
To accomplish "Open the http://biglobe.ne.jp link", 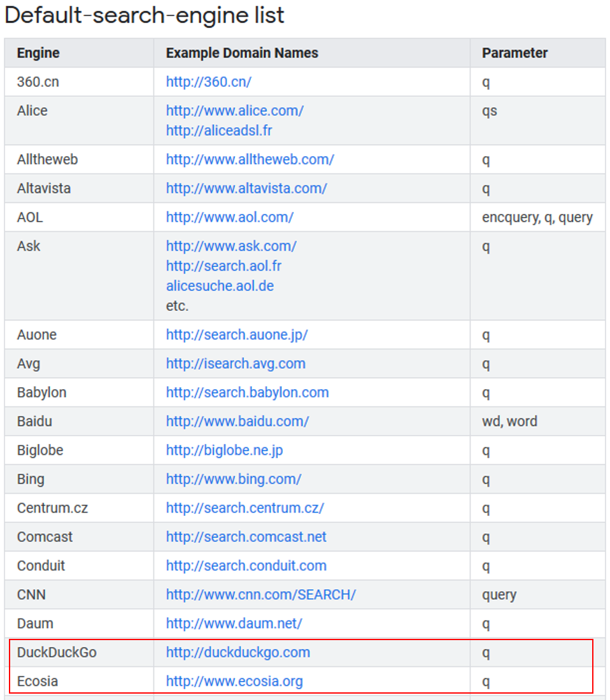I will point(225,450).
